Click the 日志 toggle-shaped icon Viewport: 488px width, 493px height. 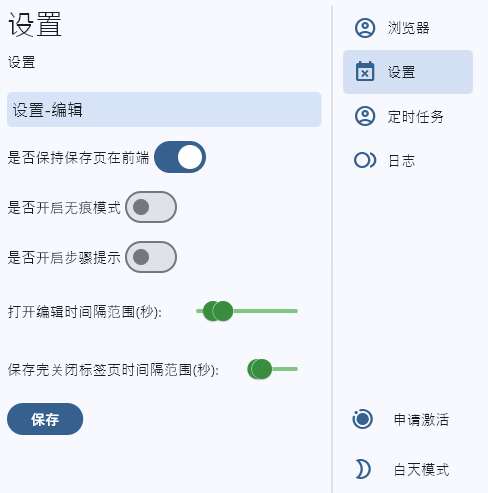(365, 160)
